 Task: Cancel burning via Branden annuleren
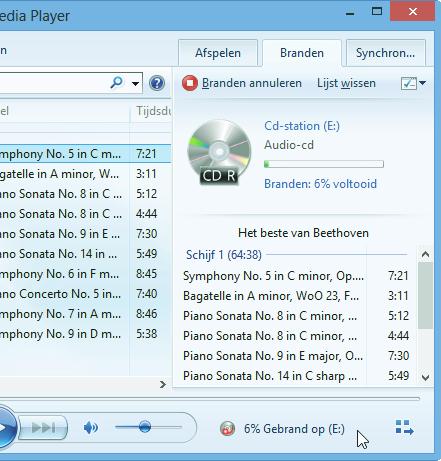click(x=252, y=83)
